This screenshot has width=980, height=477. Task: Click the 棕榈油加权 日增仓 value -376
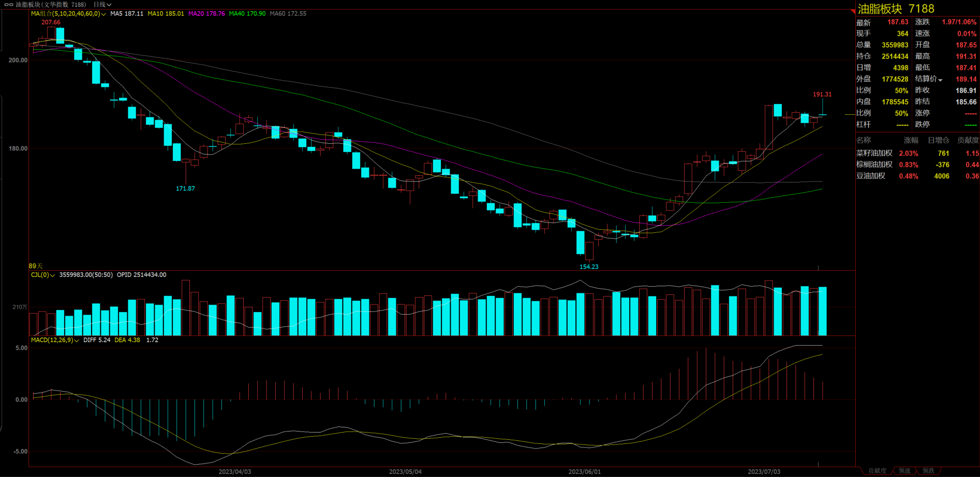pos(943,165)
